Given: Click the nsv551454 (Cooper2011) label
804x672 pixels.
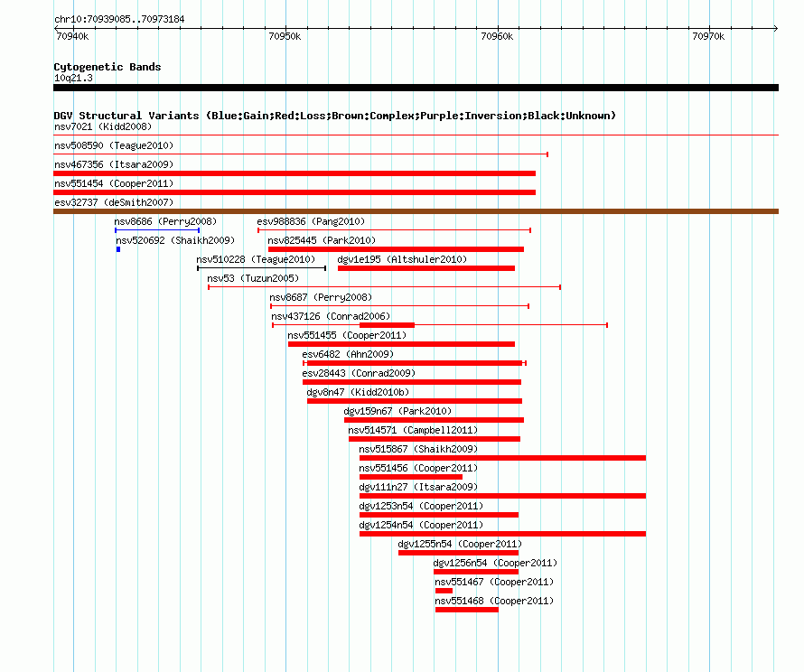Looking at the screenshot, I should tap(114, 183).
